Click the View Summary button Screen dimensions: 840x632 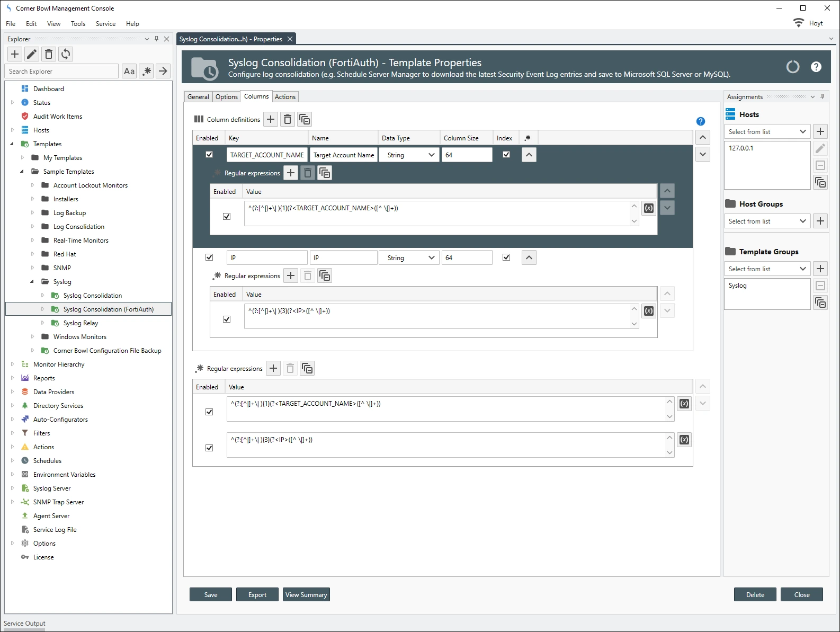(306, 594)
